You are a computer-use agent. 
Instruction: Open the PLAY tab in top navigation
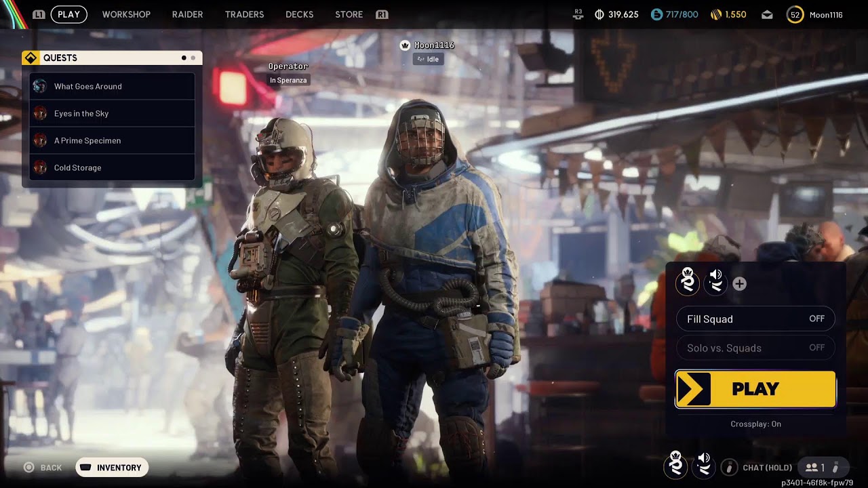tap(68, 14)
